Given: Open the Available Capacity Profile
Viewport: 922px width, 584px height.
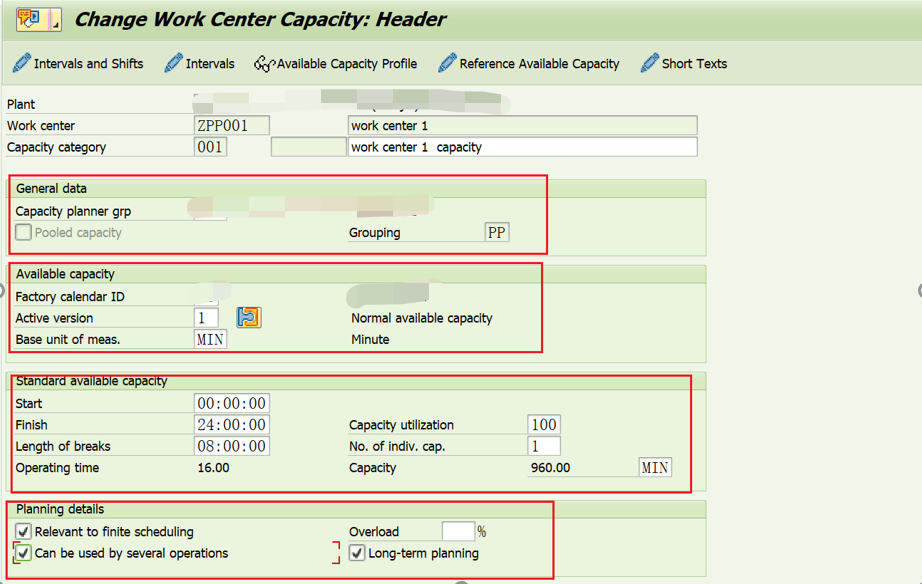Looking at the screenshot, I should coord(336,63).
